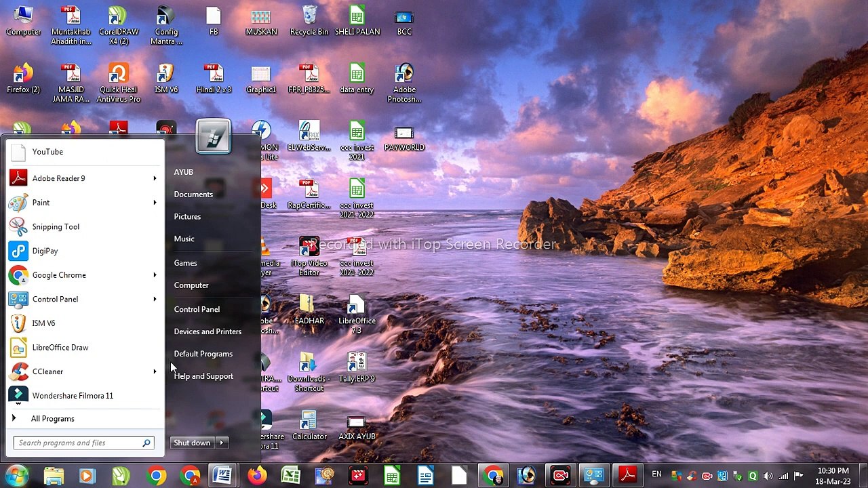Open the Shut down options arrow
This screenshot has height=488, width=868.
tap(222, 443)
